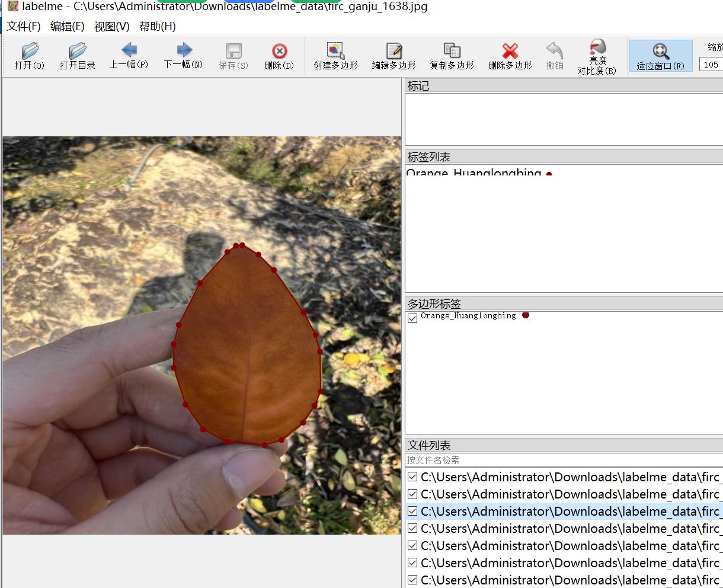This screenshot has width=723, height=588.
Task: Click the 删除 (Delete) file icon
Action: point(279,56)
